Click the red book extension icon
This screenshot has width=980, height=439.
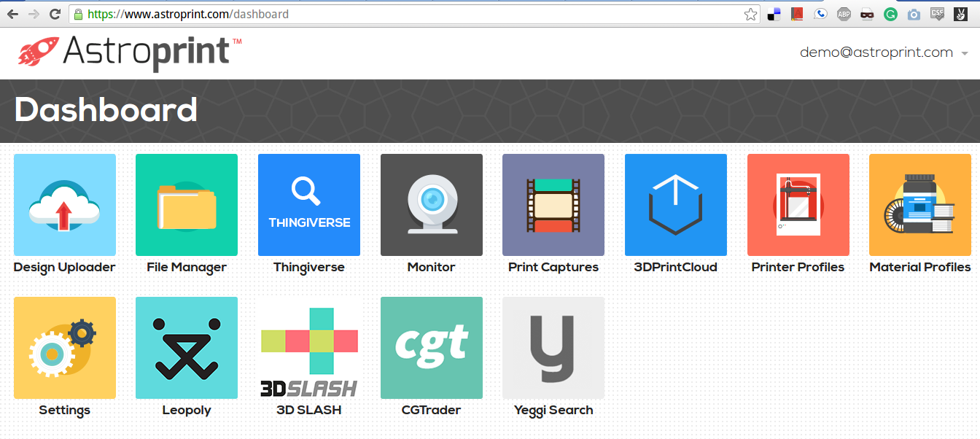coord(797,14)
